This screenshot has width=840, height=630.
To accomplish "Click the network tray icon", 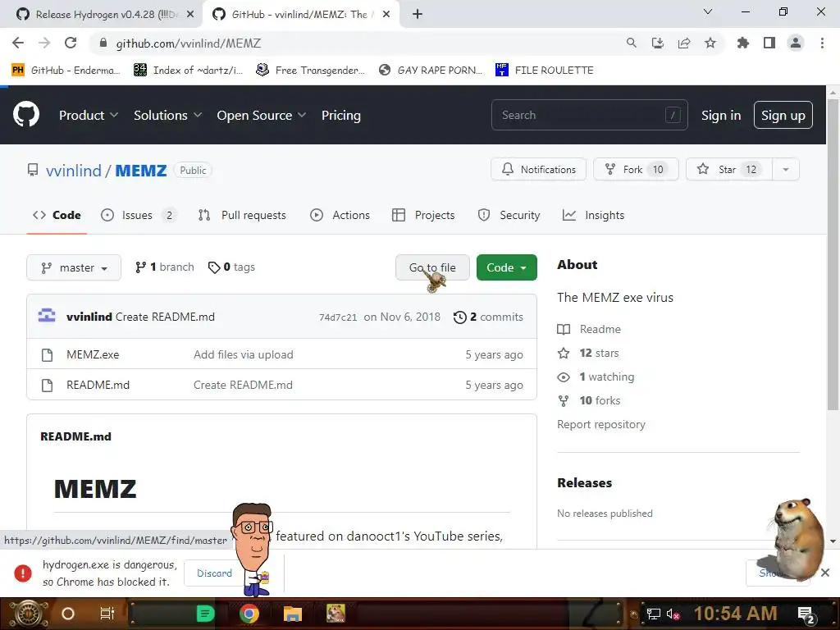I will (653, 614).
